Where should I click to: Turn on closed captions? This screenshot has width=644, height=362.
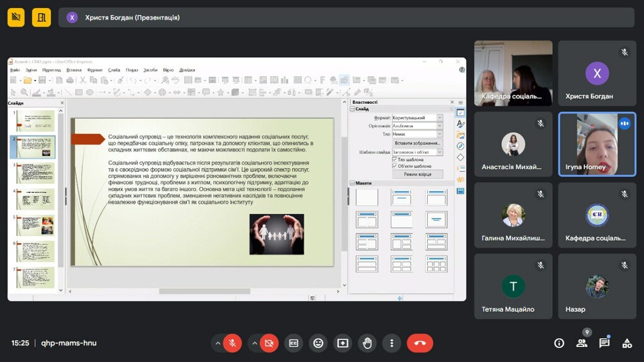pos(294,343)
